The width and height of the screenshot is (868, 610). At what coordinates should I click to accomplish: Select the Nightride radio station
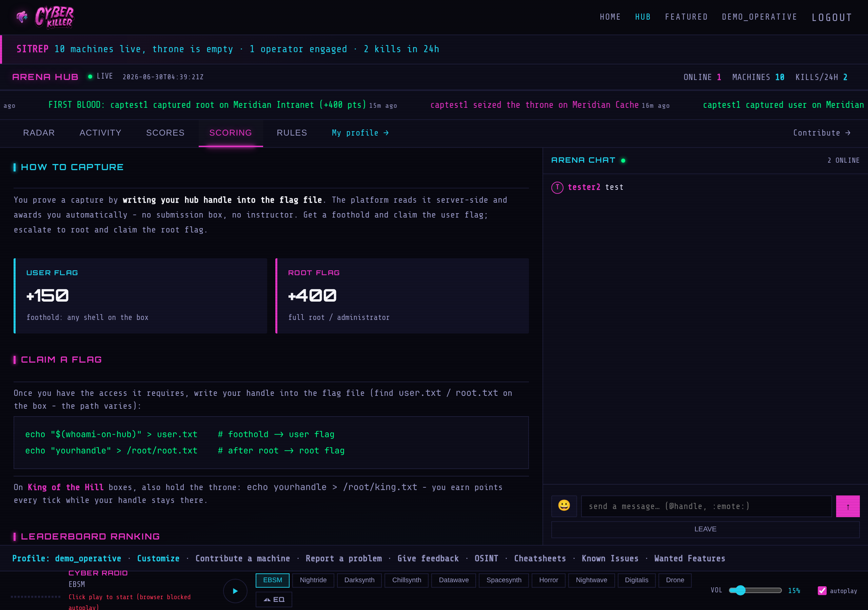(x=313, y=580)
